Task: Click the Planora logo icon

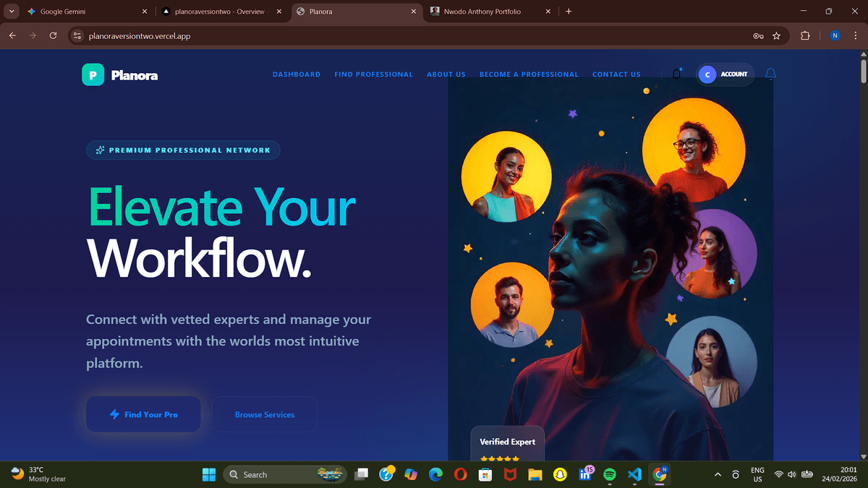Action: [93, 74]
